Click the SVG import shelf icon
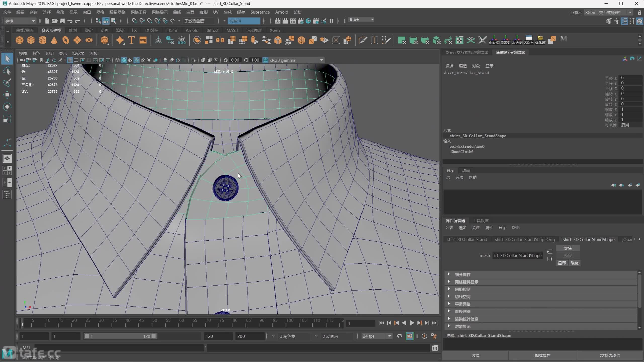Image resolution: width=644 pixels, height=362 pixels. click(x=143, y=40)
